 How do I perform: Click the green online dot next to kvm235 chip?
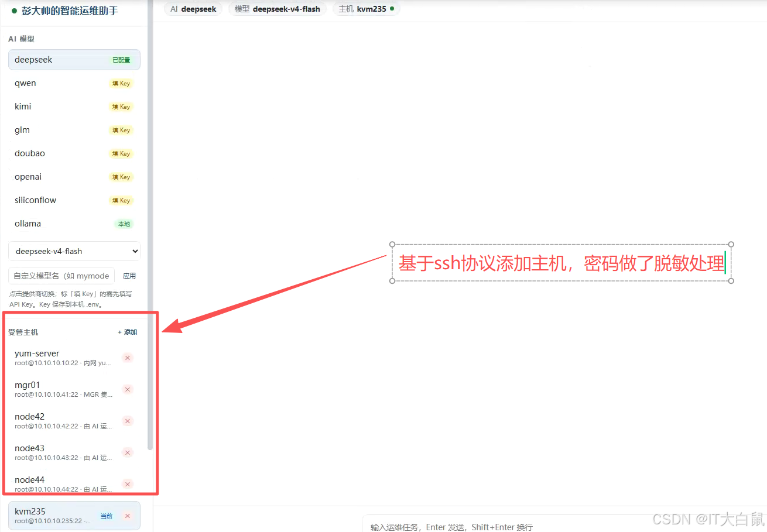tap(392, 9)
